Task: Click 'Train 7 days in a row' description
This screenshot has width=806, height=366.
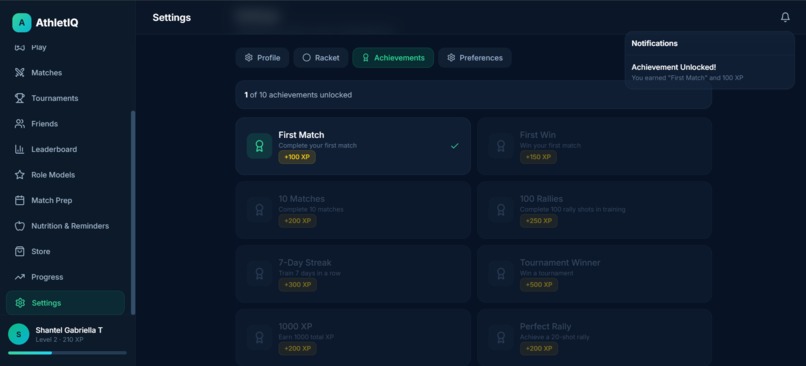Action: pos(309,273)
